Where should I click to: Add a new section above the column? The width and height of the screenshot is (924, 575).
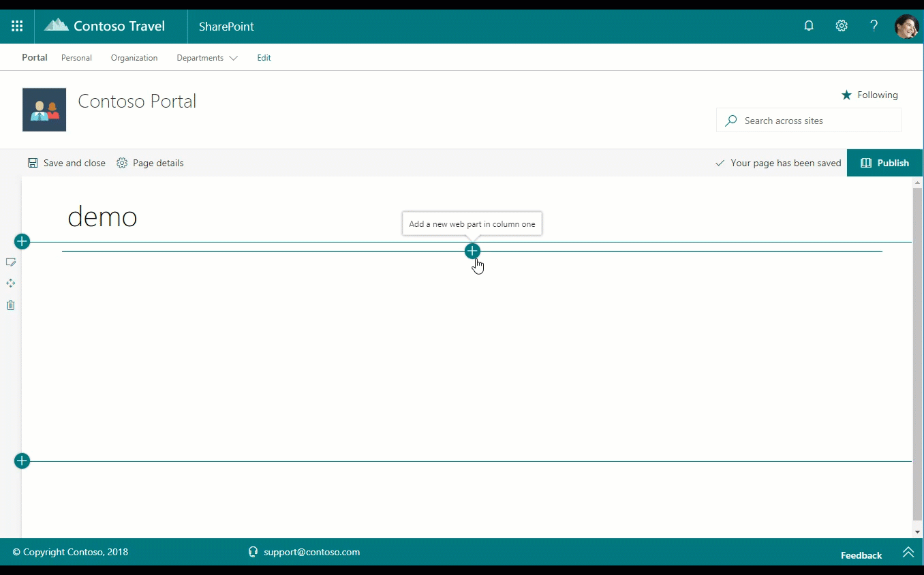tap(22, 242)
